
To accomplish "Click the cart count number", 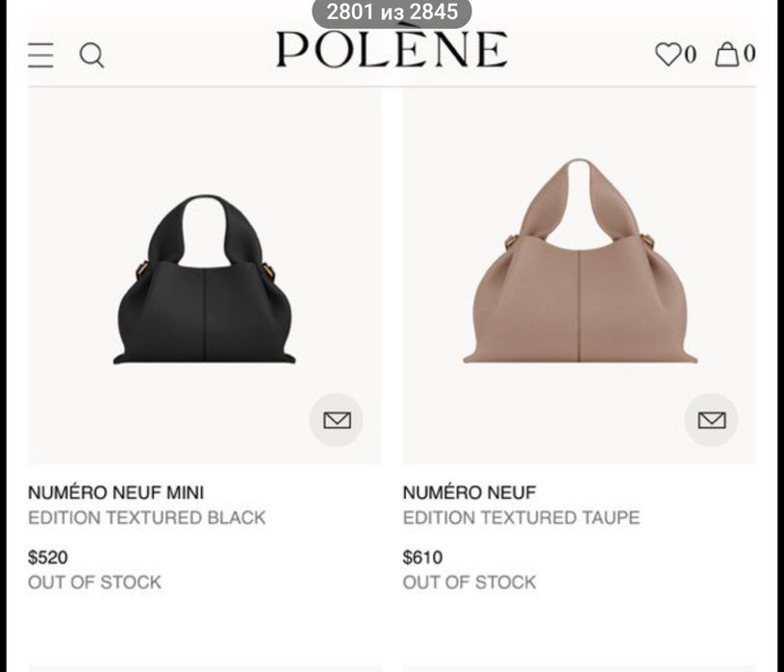I will click(x=749, y=54).
